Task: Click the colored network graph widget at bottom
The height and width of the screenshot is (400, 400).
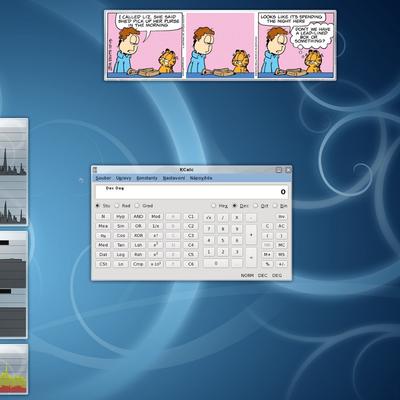Action: 13,369
